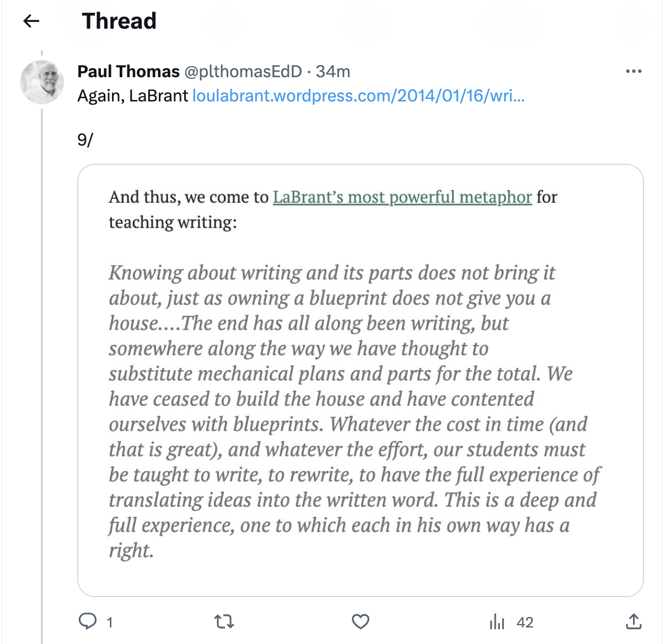Follow the loulabrant.wordpress.com link

pyautogui.click(x=358, y=96)
